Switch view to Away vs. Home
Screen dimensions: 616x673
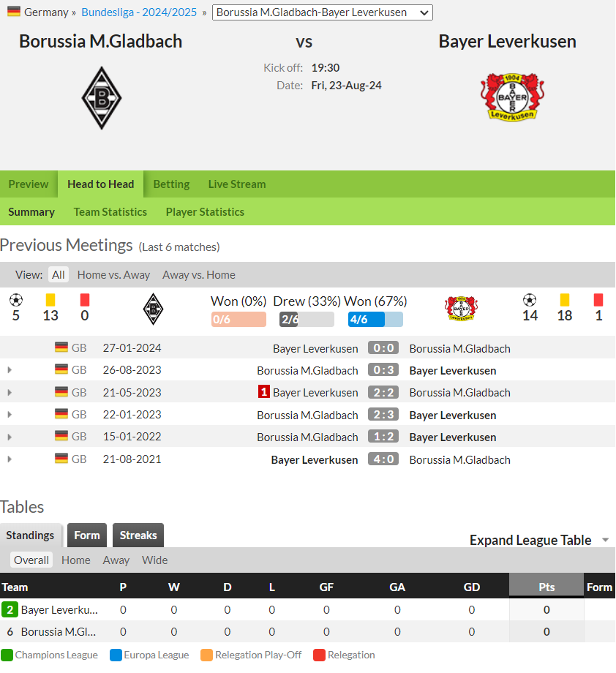(199, 275)
